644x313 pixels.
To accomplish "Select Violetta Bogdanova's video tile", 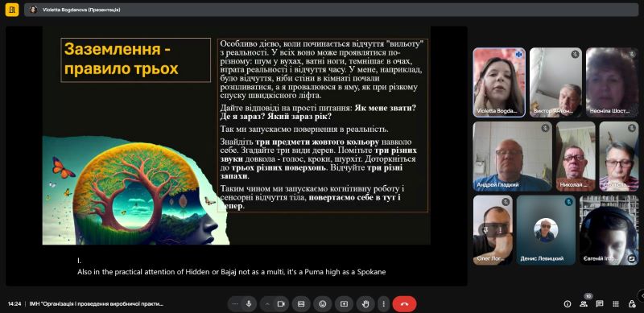I will (x=499, y=83).
